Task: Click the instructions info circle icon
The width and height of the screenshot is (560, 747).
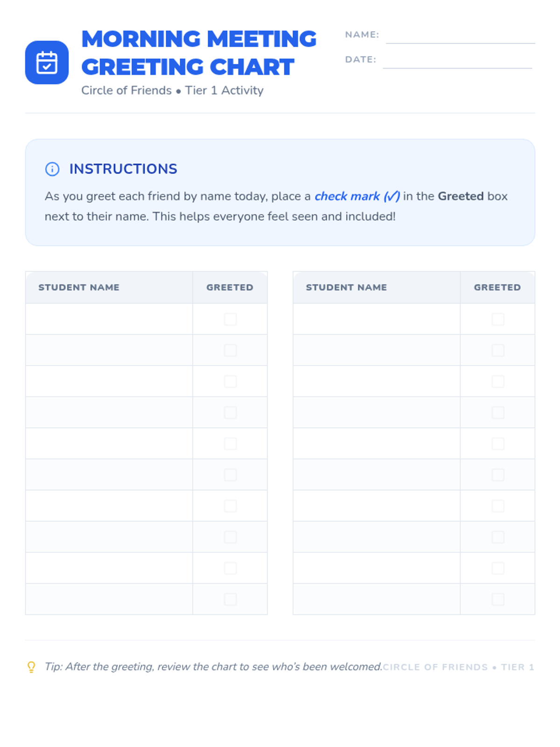Action: [52, 169]
